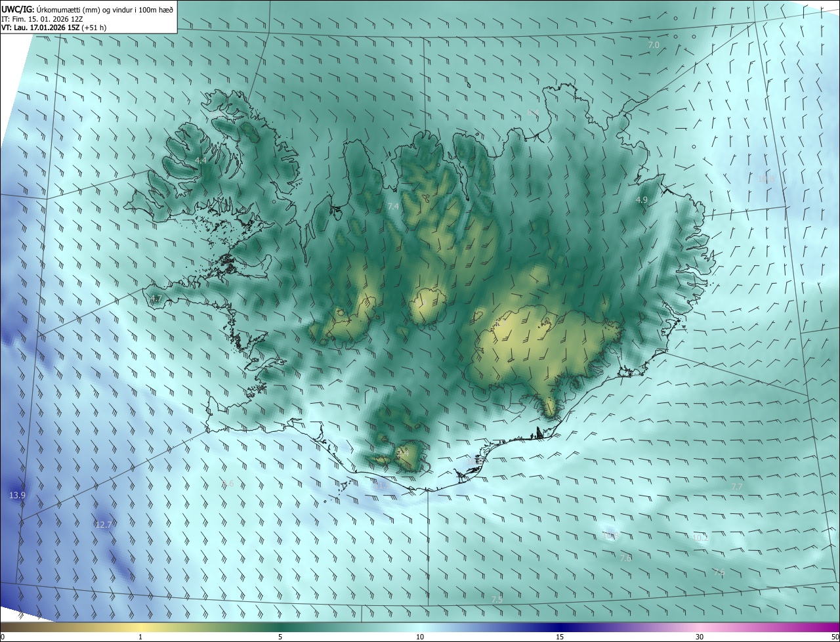Screen dimensions: 840x642
Task: Click the 10.2 value label on map
Action: pyautogui.click(x=700, y=538)
